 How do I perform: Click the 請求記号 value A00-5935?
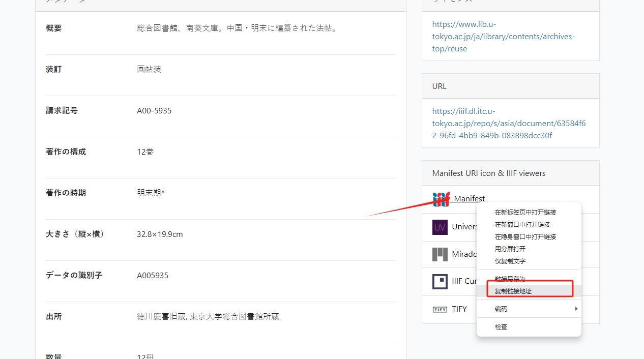click(154, 110)
